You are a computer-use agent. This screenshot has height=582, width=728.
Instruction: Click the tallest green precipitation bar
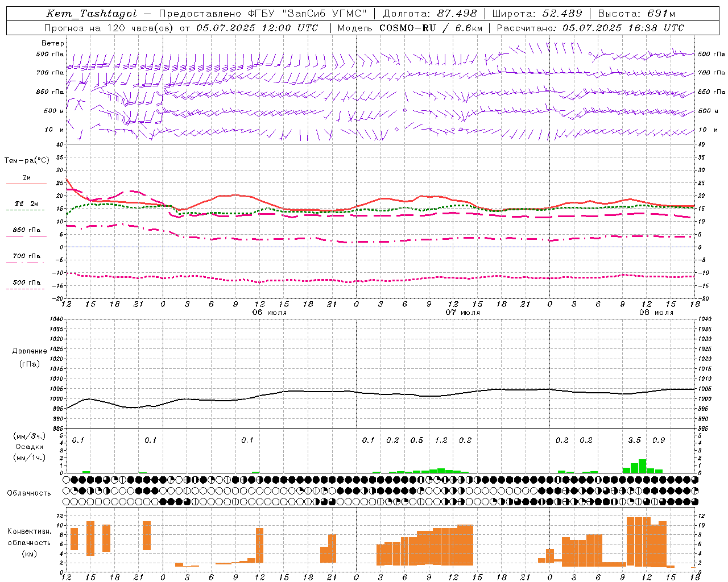[x=642, y=466]
